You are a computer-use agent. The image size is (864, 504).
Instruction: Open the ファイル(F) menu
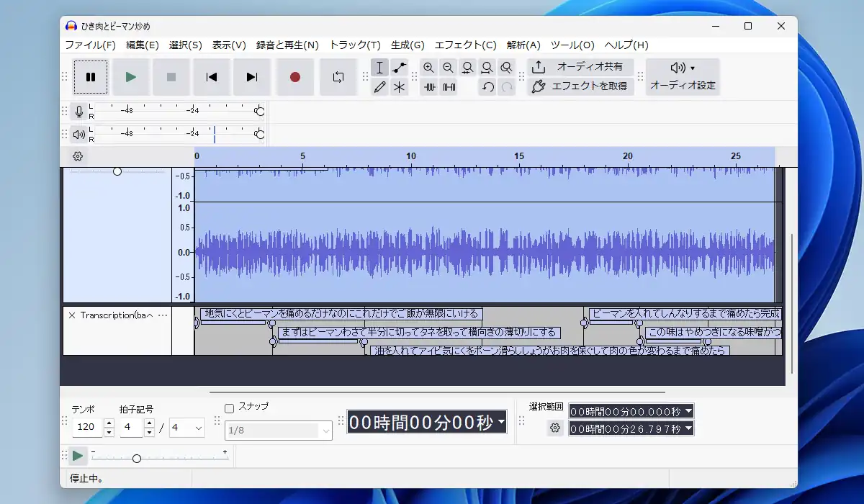coord(90,45)
